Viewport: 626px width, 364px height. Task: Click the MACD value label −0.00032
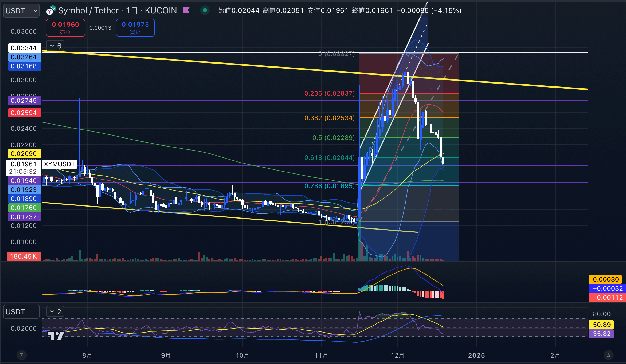coord(607,288)
